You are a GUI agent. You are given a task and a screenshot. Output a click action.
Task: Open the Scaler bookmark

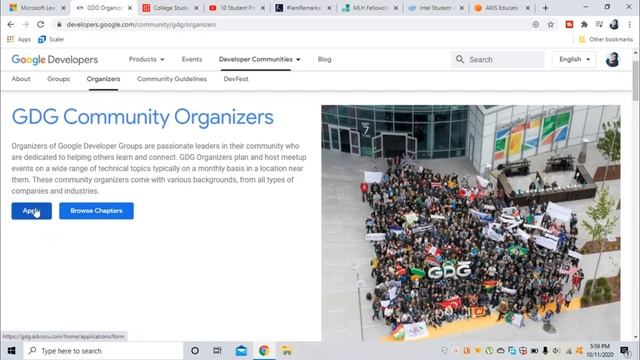51,39
